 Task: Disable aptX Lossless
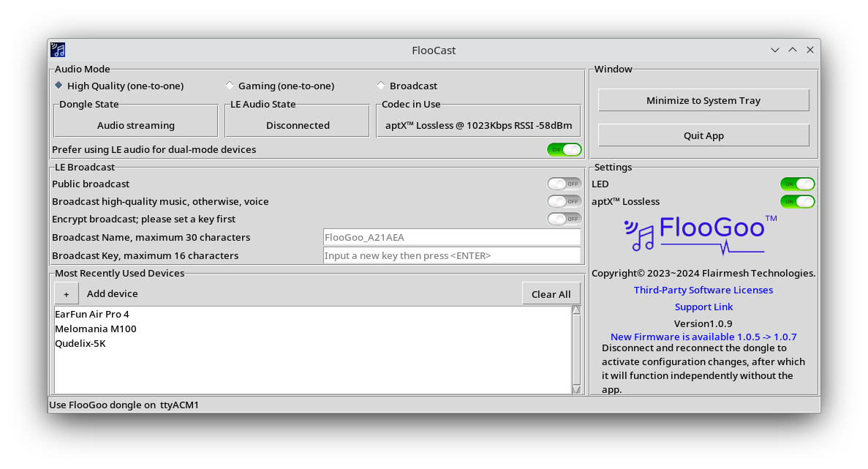(x=797, y=201)
